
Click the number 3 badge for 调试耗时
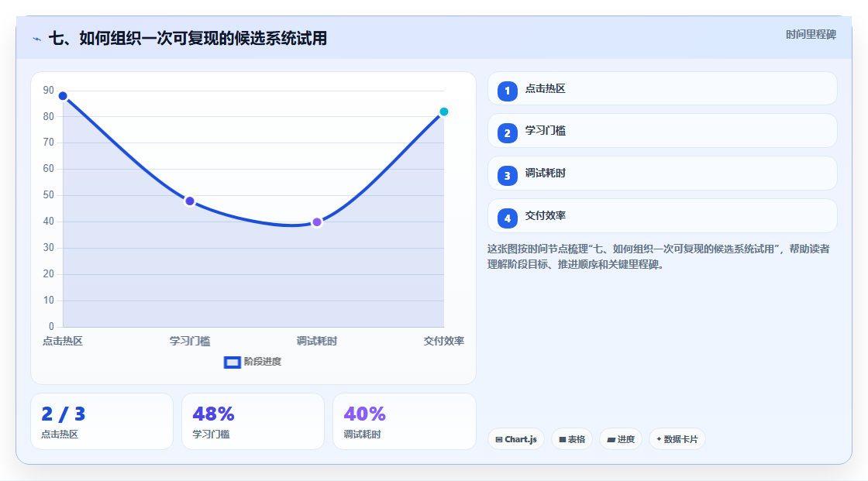[507, 176]
